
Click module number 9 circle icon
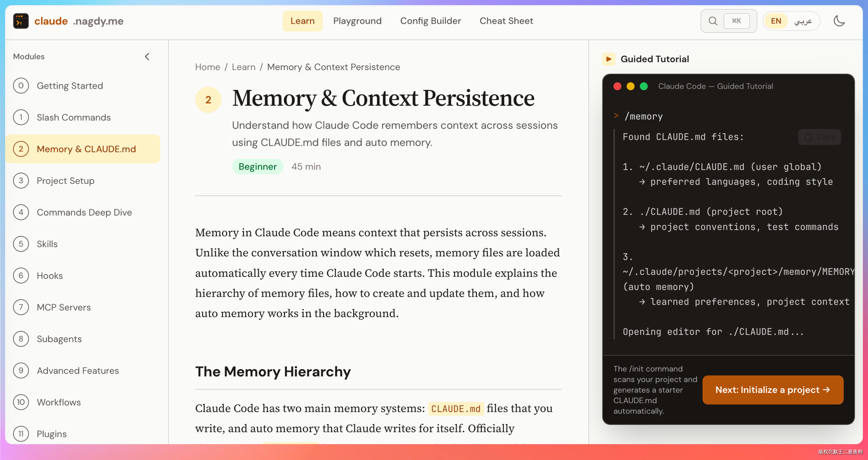point(21,370)
